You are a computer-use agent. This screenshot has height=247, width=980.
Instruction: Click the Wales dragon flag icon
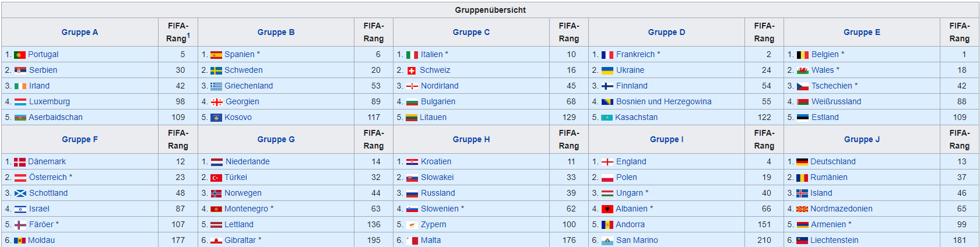[802, 70]
